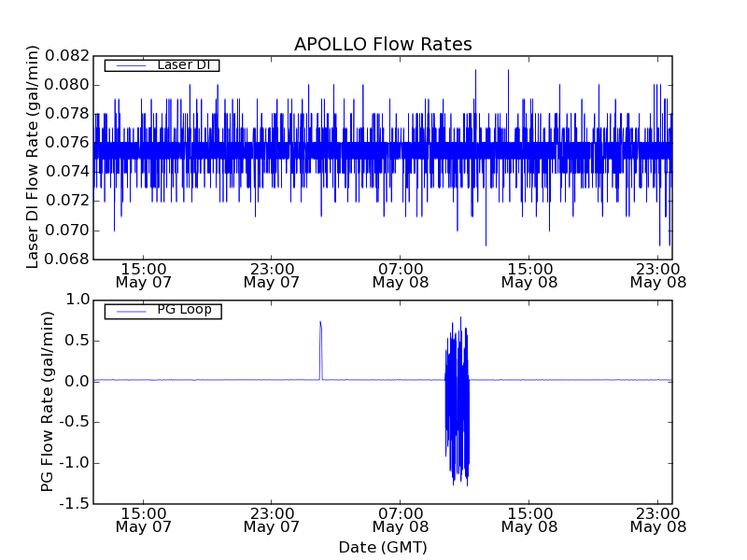Viewport: 747px width, 560px height.
Task: Select the "PG Loop" legend label
Action: pos(184,310)
